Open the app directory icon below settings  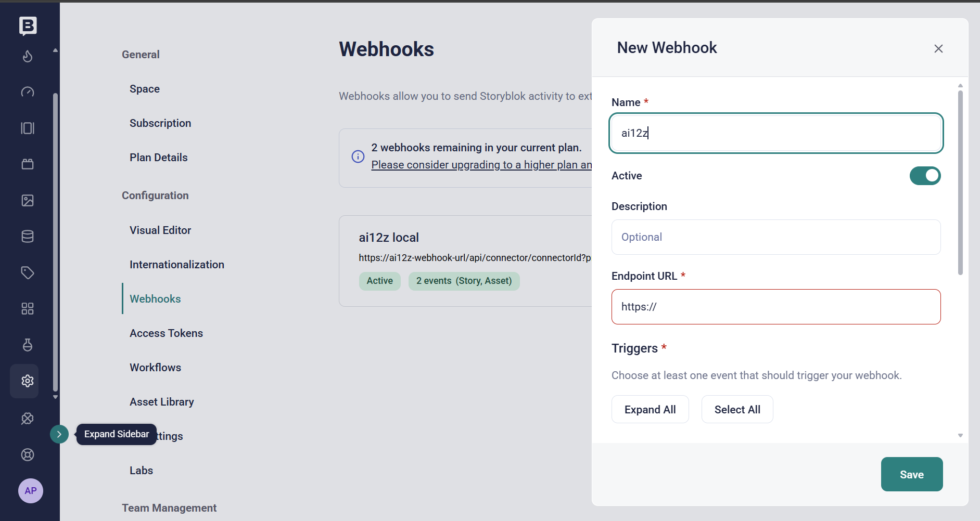28,419
